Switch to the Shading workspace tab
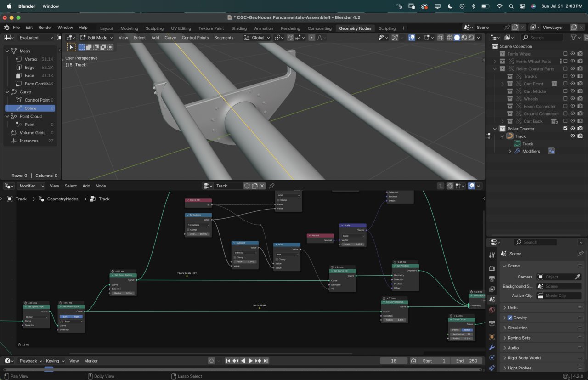 [238, 28]
